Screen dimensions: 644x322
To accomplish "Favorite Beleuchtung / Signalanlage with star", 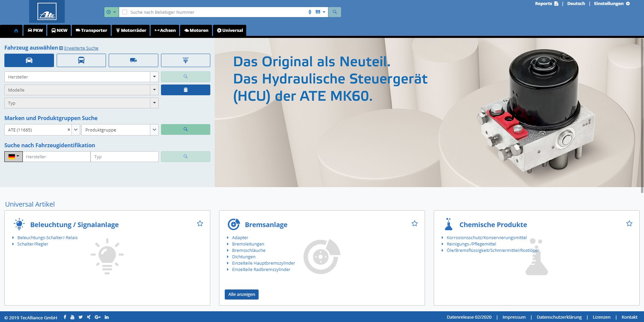I will pos(200,223).
